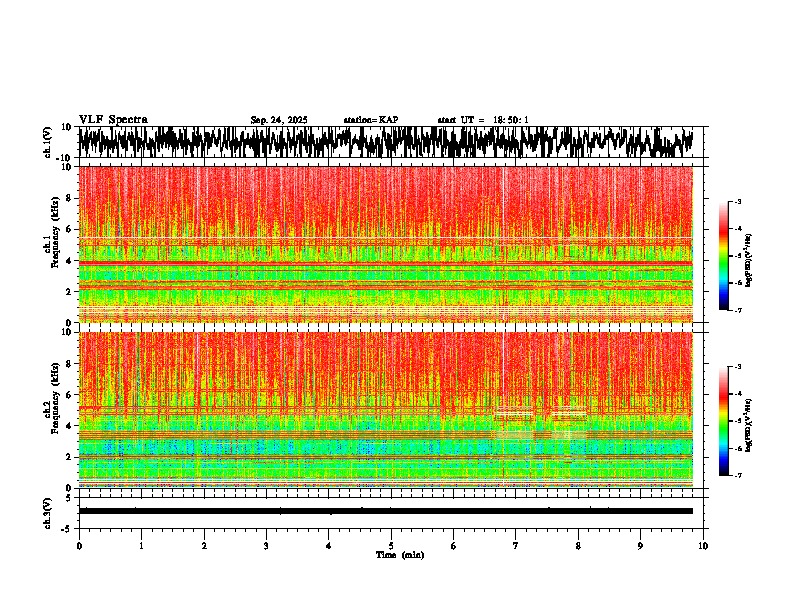Click the ch.2 spectrogram color scale bar
The image size is (792, 612).
click(723, 421)
